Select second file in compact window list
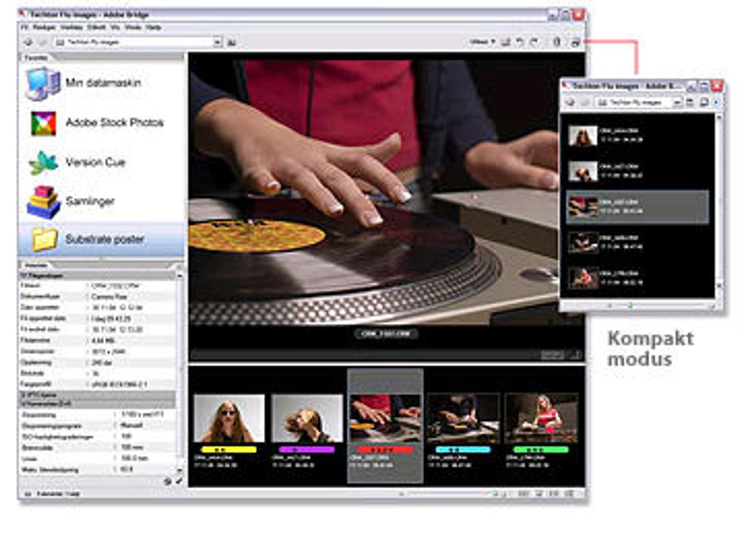 click(x=637, y=171)
